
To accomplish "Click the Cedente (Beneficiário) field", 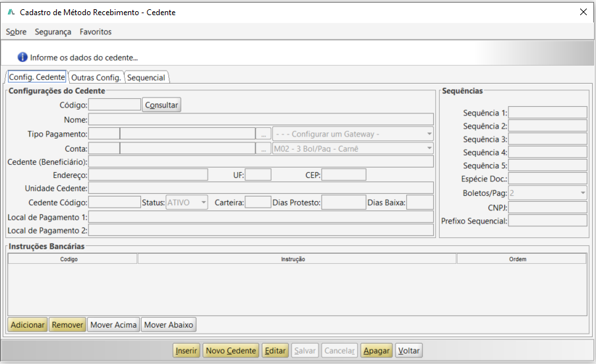I will tap(261, 162).
